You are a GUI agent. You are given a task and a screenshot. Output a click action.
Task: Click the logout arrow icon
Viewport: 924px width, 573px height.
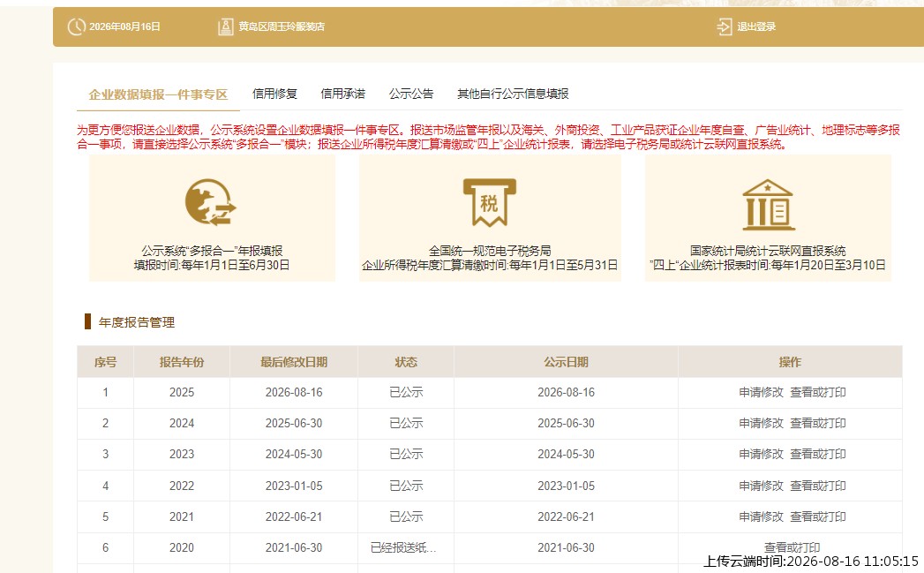point(725,26)
